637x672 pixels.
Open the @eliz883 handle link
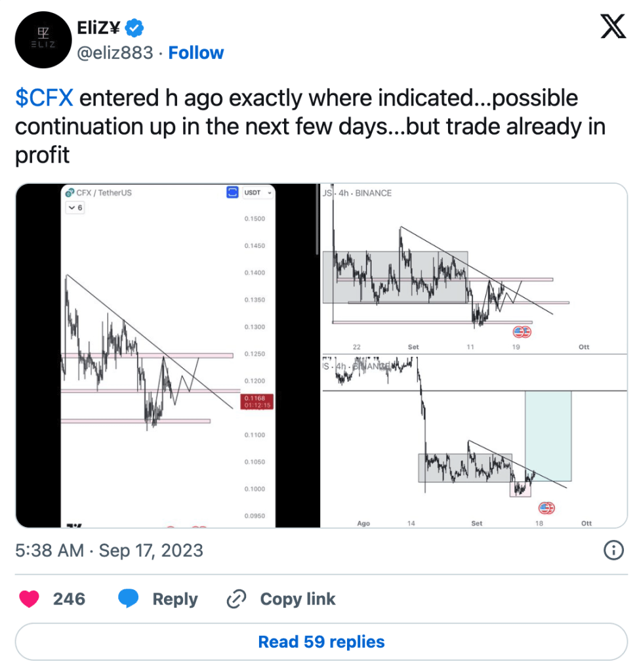point(115,53)
